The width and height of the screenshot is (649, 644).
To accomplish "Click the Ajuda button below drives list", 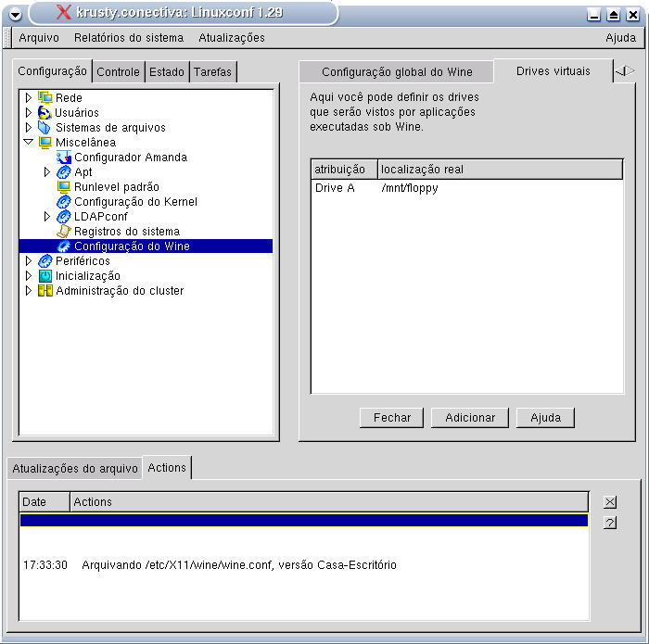I will 545,418.
